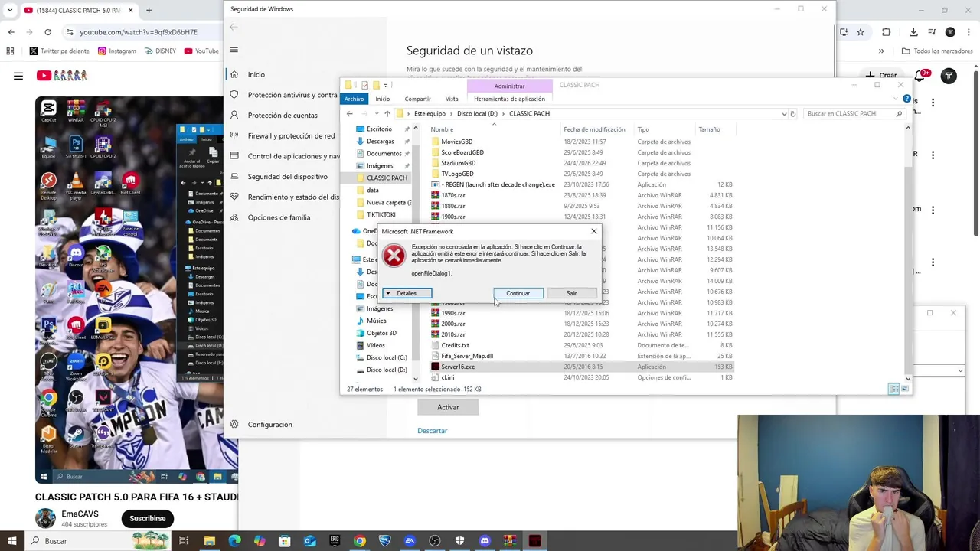The height and width of the screenshot is (551, 980).
Task: Click the File Explorer help icon
Action: 906,99
